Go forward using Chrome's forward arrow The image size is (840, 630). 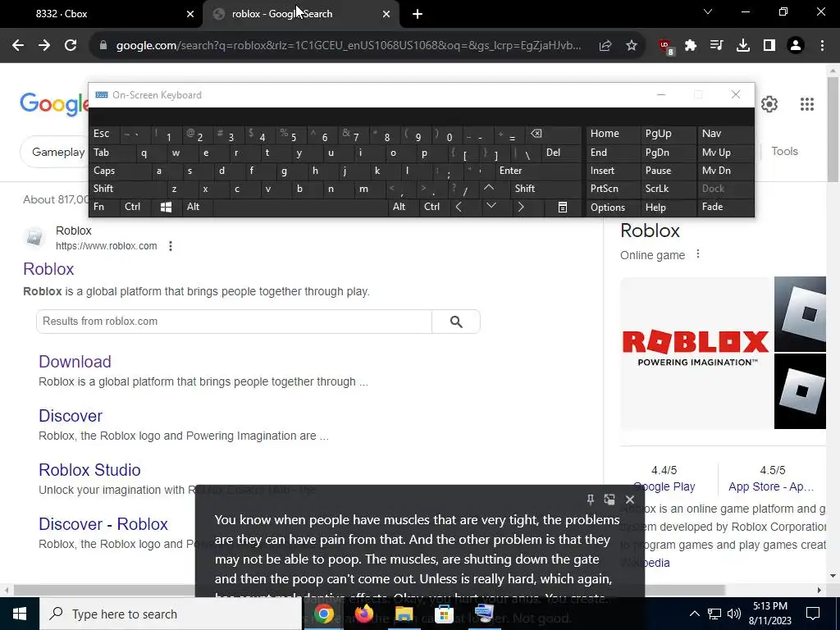(44, 46)
